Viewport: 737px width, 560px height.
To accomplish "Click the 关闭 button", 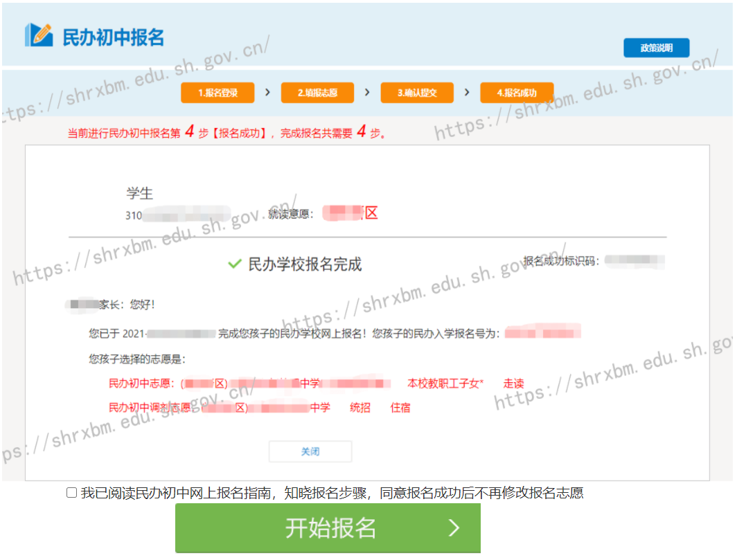I will [x=310, y=451].
